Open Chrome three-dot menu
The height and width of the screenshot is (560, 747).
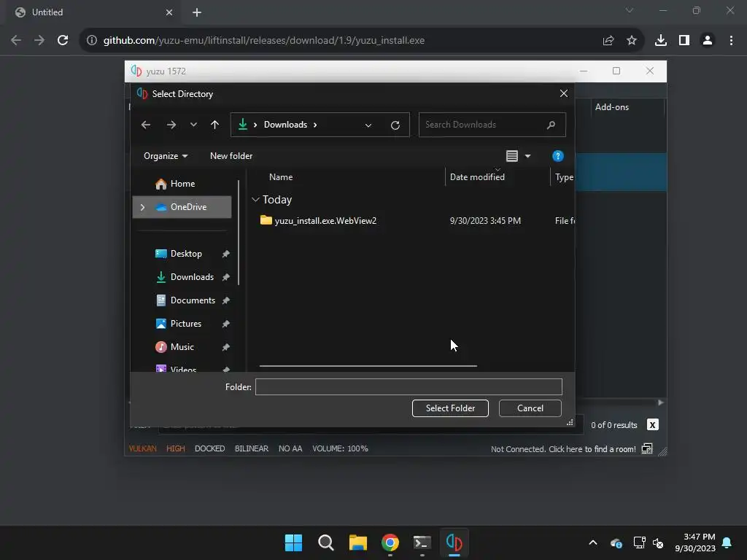click(731, 41)
